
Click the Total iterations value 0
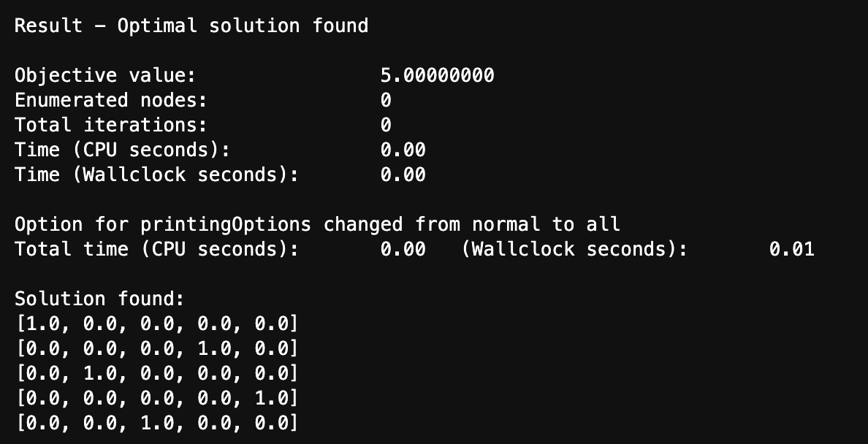(386, 125)
